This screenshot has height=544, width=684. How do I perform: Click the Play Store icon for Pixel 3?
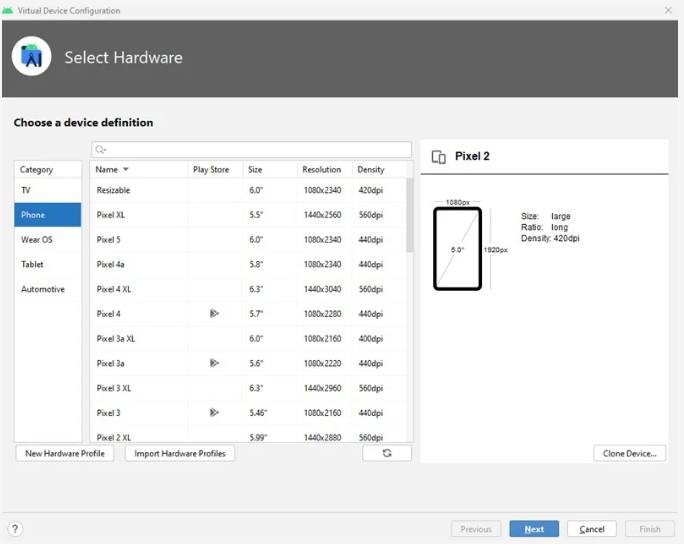coord(214,412)
